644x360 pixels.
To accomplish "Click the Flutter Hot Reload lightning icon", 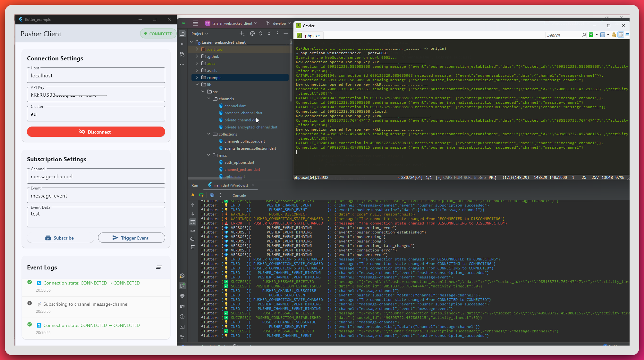I will [193, 195].
